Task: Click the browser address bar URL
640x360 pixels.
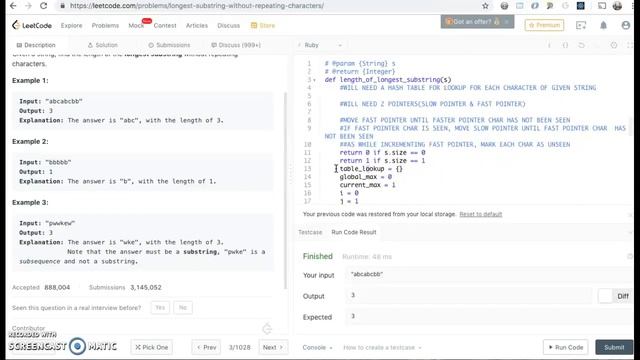Action: 197,6
